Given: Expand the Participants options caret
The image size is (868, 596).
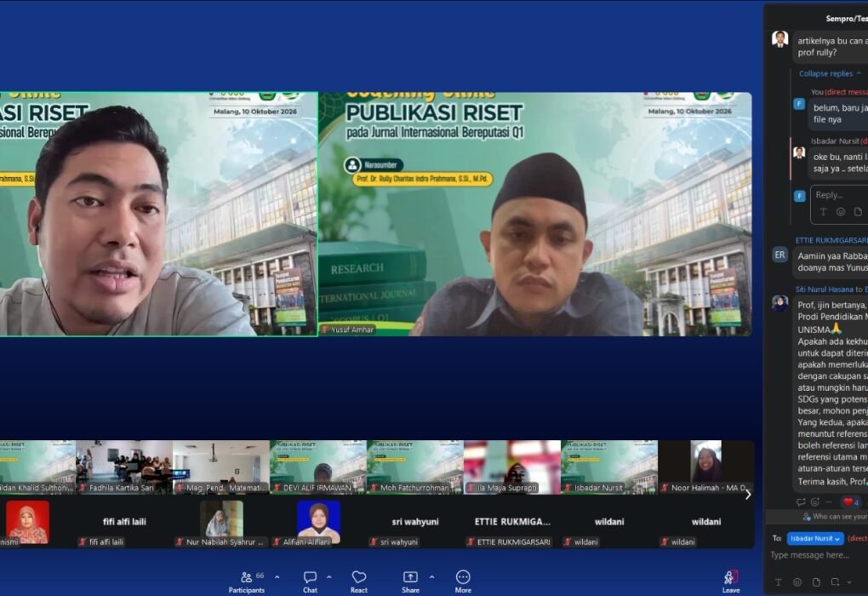Looking at the screenshot, I should coord(277,577).
